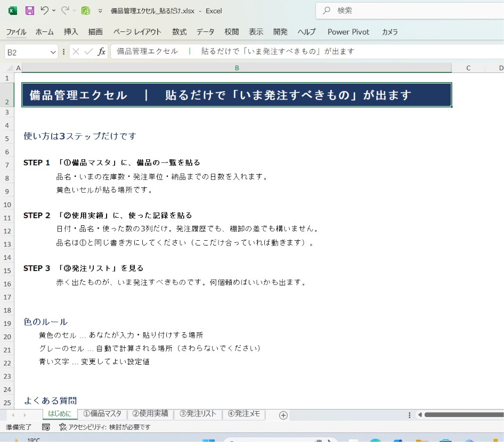Open the Redo history dropdown arrow
Viewport: 504px width, 442px height.
click(74, 11)
